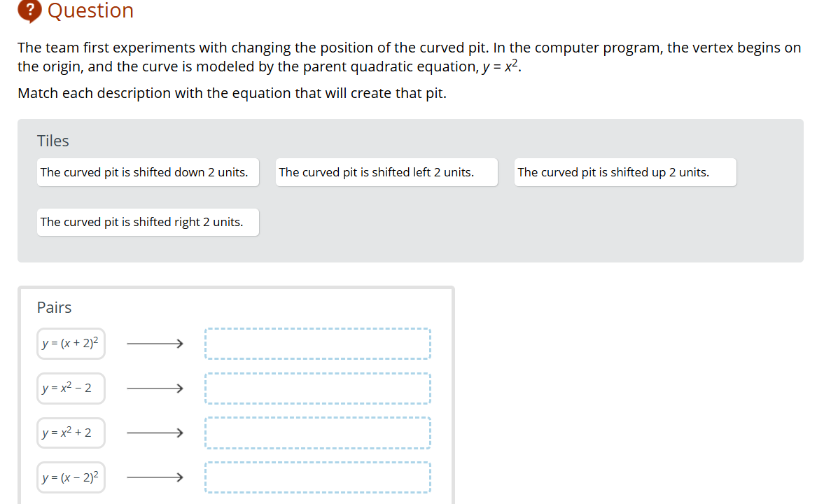824x504 pixels.
Task: Pick the 'shifted up 2 units' tile
Action: point(625,172)
